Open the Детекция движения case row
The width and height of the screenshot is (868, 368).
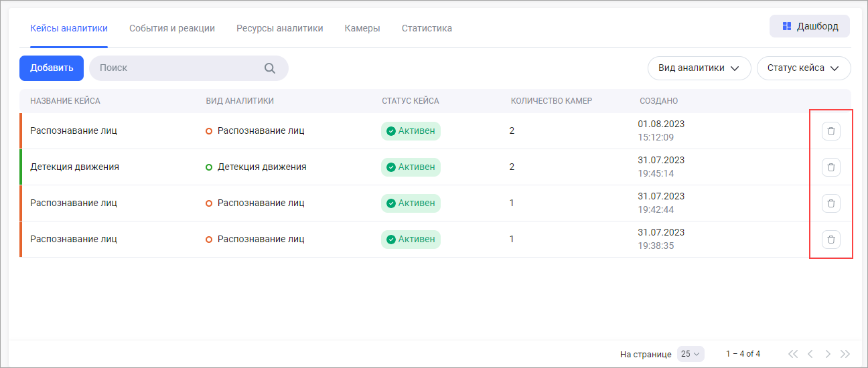74,167
